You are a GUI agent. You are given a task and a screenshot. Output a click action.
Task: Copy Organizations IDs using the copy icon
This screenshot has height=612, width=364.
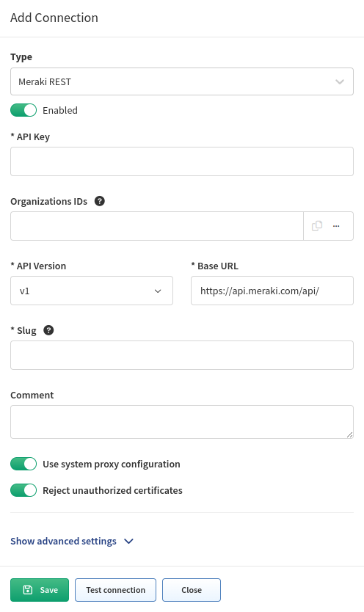[x=317, y=226]
